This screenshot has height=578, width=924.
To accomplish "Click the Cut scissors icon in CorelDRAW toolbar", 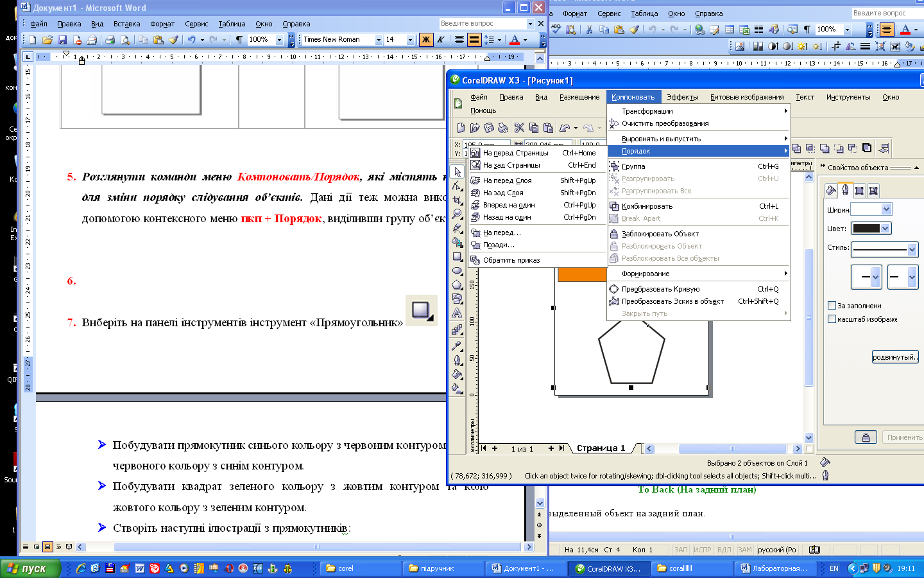I will 519,128.
